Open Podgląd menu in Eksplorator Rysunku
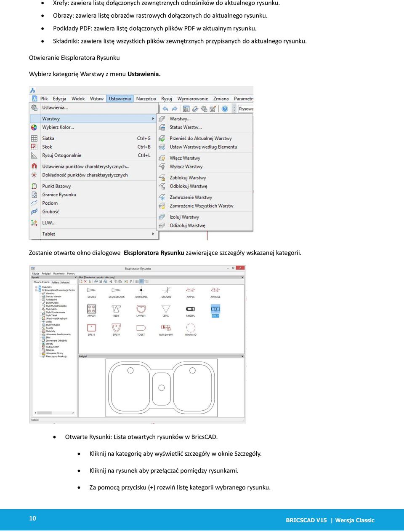 (x=46, y=273)
